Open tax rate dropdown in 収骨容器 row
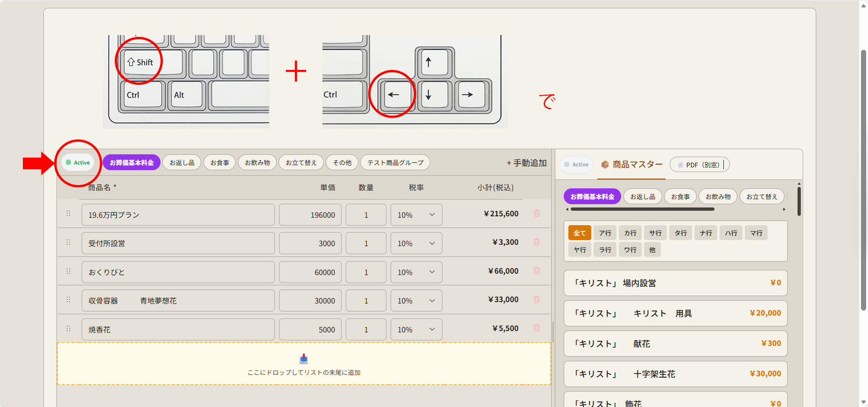868x407 pixels. tap(416, 301)
